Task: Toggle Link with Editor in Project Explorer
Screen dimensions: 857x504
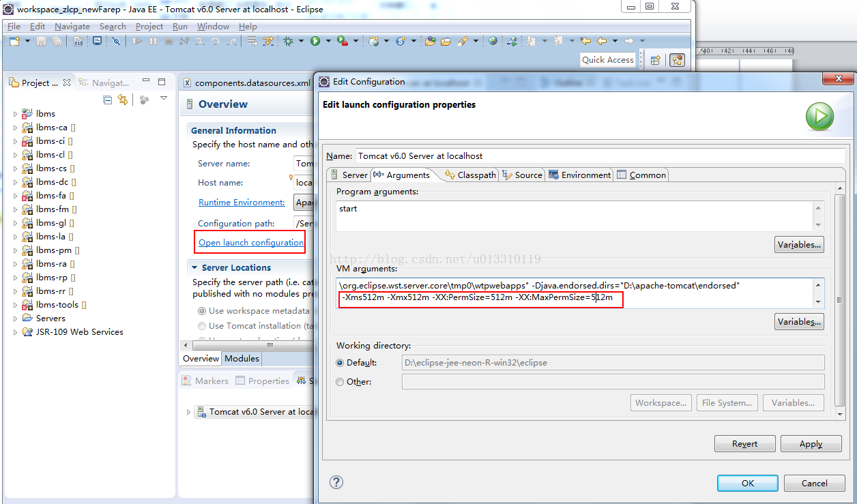Action: point(123,100)
